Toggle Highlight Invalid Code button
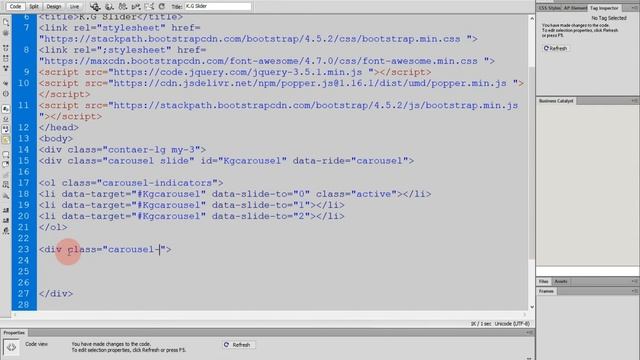 click(x=6, y=119)
